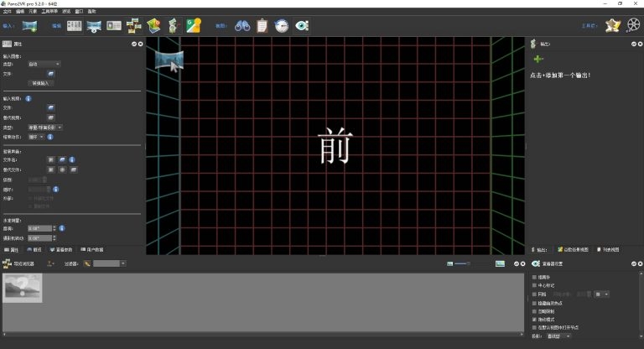Open the Google Street View toolbar icon
Image resolution: width=644 pixels, height=349 pixels.
pos(194,26)
